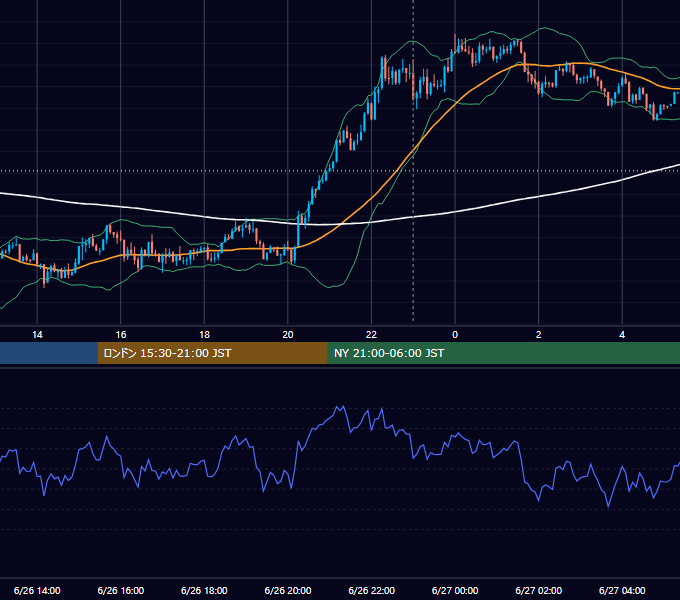The image size is (680, 600).
Task: Click the '4' hour label on the time axis
Action: pyautogui.click(x=622, y=335)
